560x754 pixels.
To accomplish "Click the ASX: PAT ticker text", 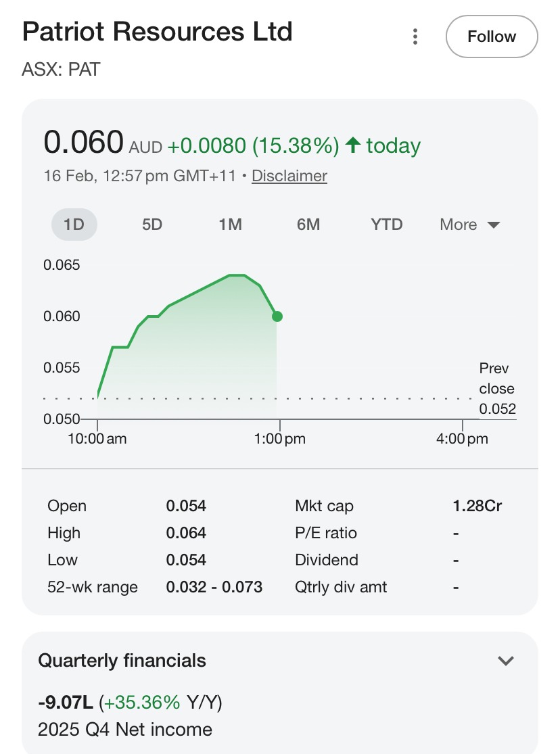I will (61, 69).
